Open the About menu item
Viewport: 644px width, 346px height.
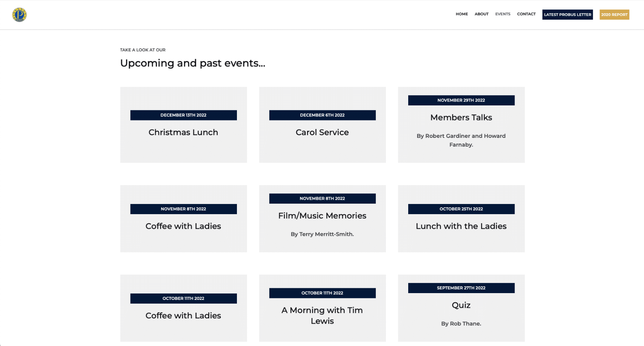pyautogui.click(x=481, y=14)
